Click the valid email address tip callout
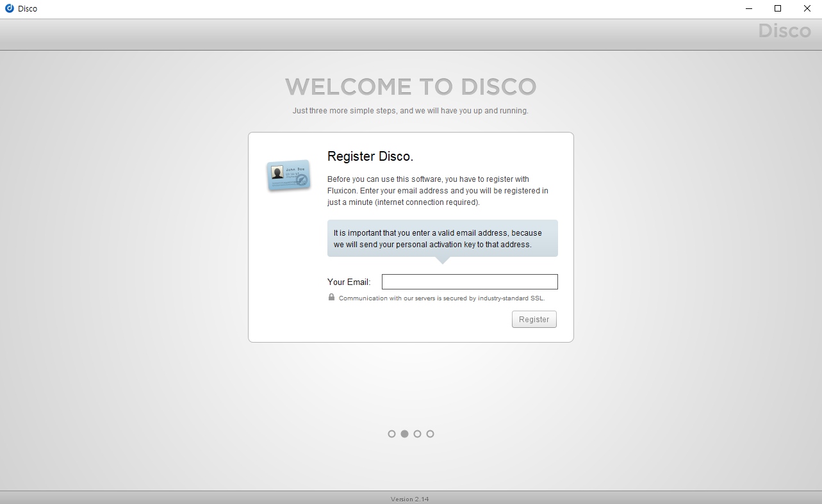Image resolution: width=822 pixels, height=504 pixels. (x=443, y=238)
